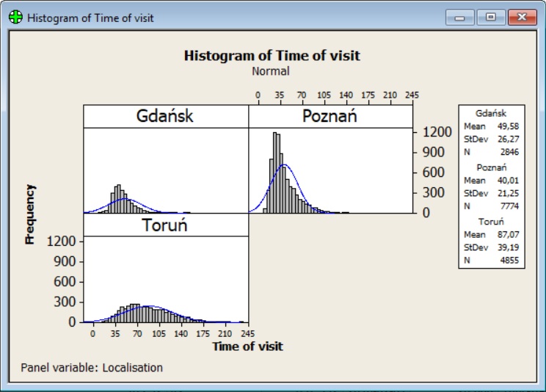Select the graph title 'Histogram of Time of visit'
546x392 pixels.
272,56
